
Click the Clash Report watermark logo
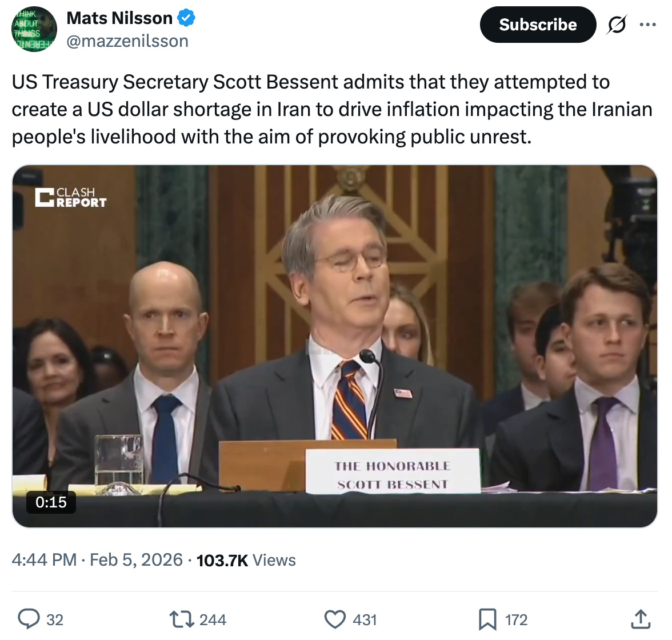pyautogui.click(x=71, y=198)
